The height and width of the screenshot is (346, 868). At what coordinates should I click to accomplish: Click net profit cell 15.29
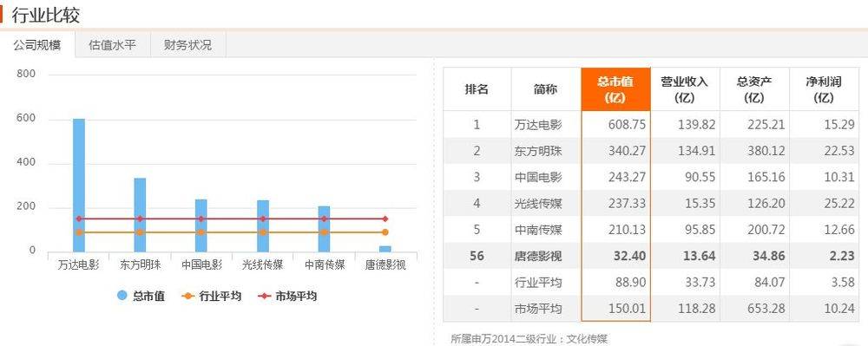pos(839,124)
